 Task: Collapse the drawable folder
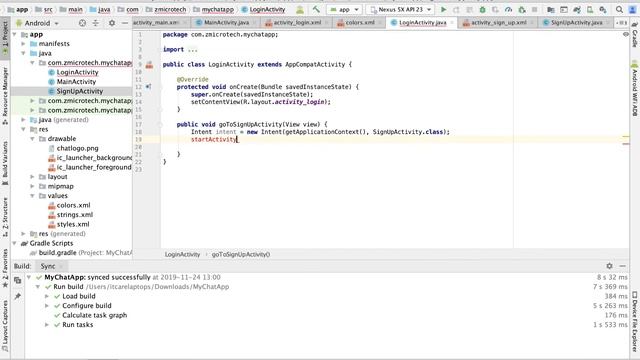(x=33, y=139)
